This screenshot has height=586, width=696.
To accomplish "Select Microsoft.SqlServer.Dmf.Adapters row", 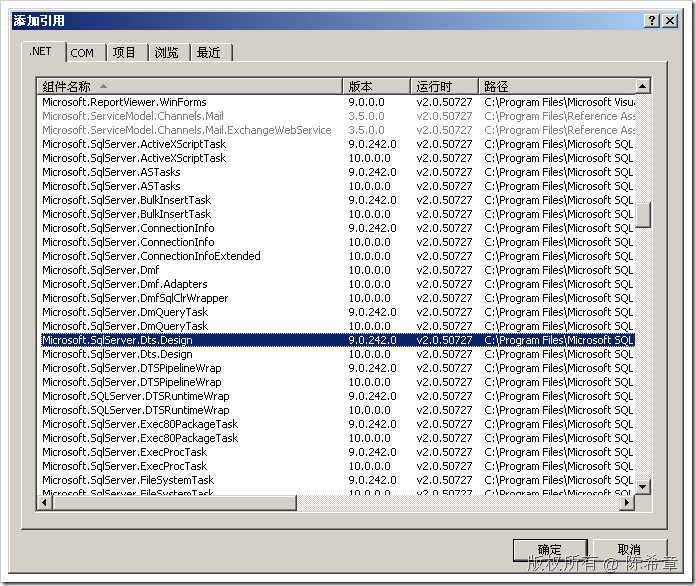I will (x=337, y=284).
